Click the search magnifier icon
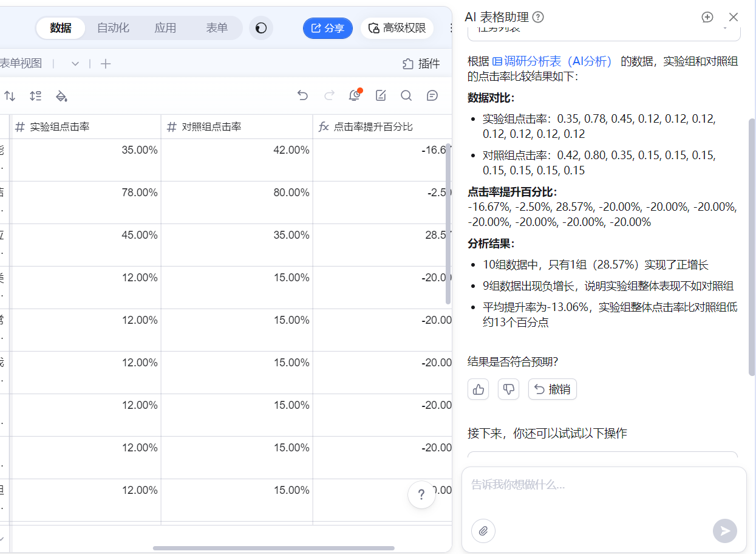This screenshot has height=554, width=756. coord(406,95)
